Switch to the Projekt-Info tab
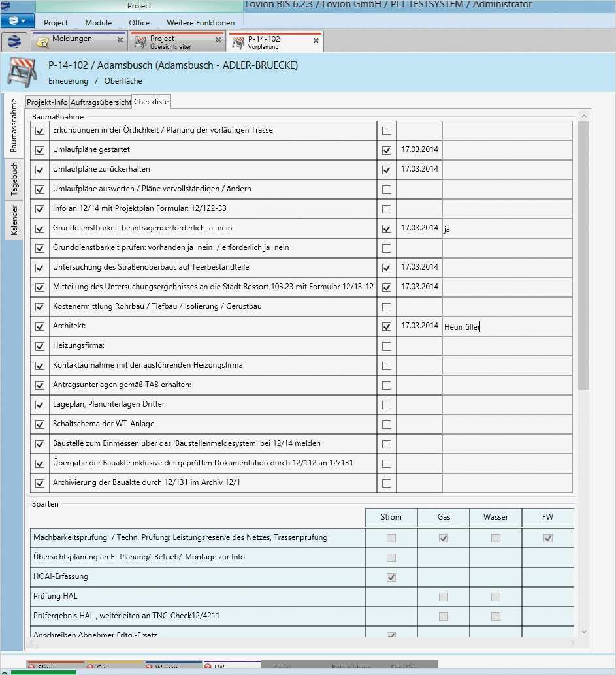616x675 pixels. point(47,102)
